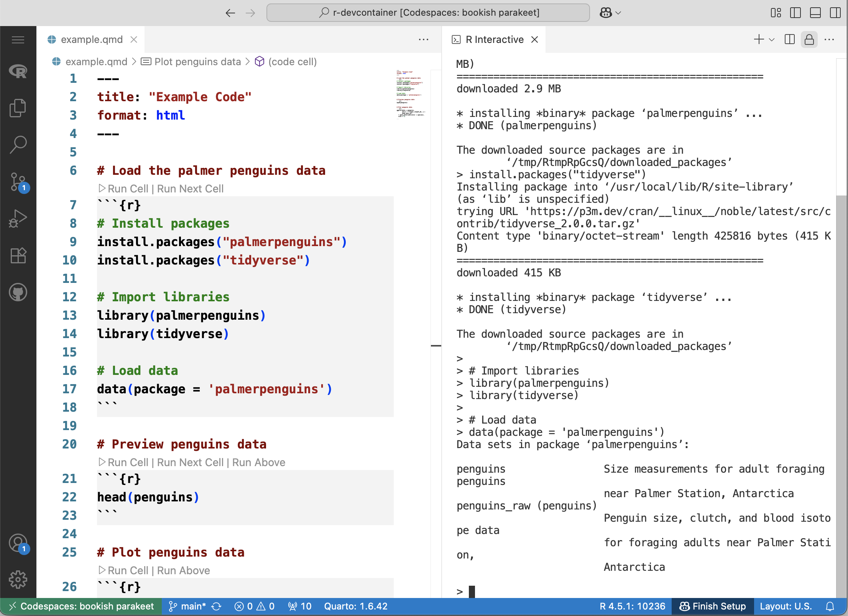Select the R Interactive terminal tab
This screenshot has height=616, width=848.
(495, 39)
